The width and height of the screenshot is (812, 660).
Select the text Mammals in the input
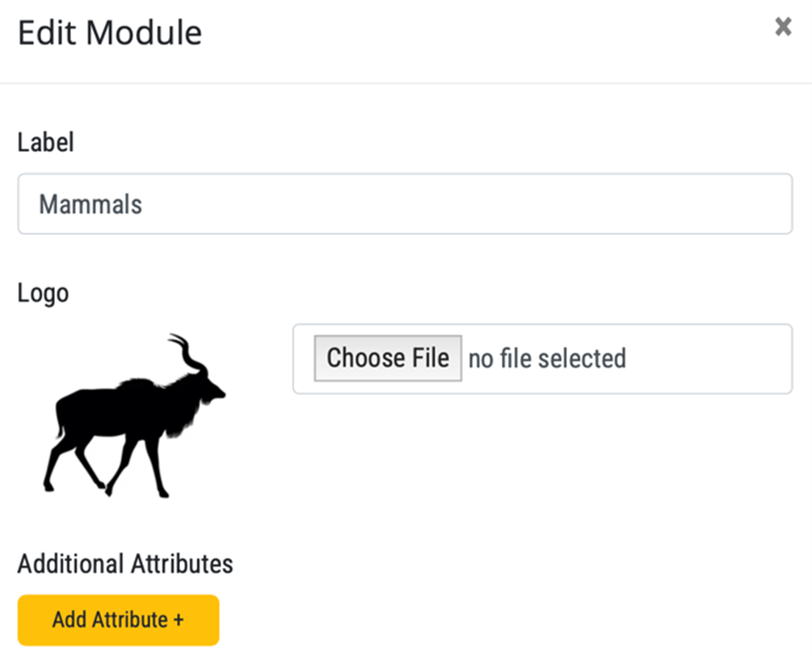click(x=90, y=204)
